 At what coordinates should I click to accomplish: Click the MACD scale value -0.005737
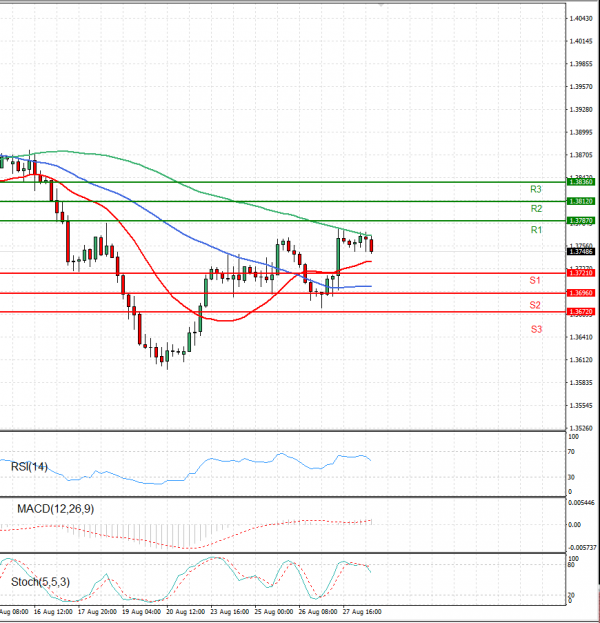point(582,548)
